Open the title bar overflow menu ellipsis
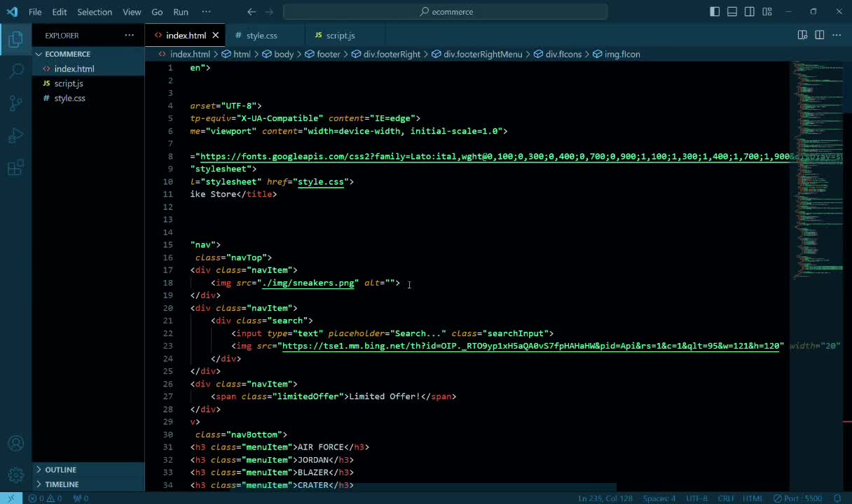 pyautogui.click(x=206, y=12)
